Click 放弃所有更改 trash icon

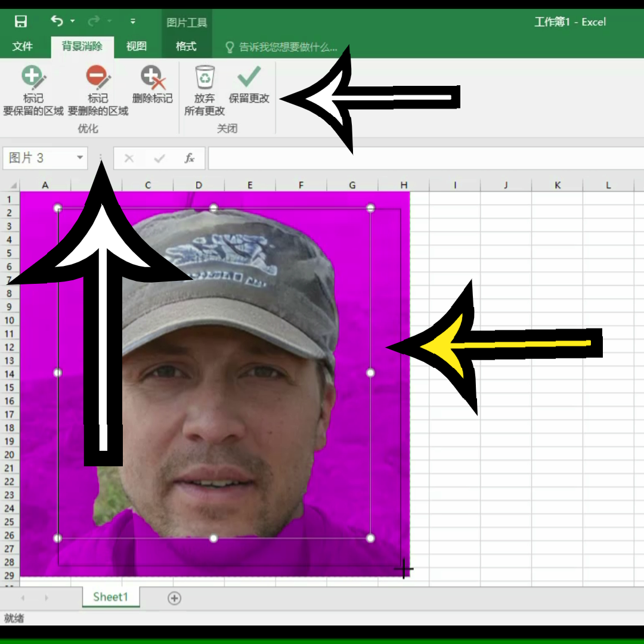click(x=205, y=77)
